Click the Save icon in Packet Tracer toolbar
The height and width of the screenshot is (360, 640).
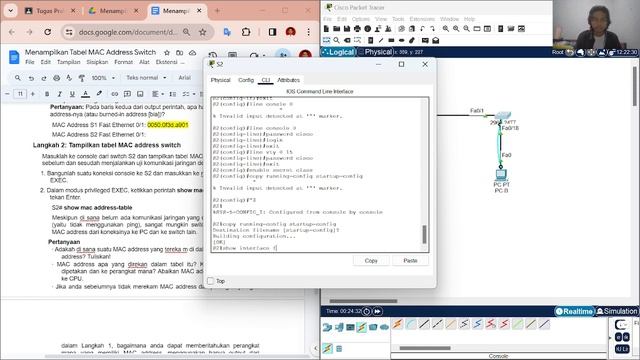click(x=347, y=29)
